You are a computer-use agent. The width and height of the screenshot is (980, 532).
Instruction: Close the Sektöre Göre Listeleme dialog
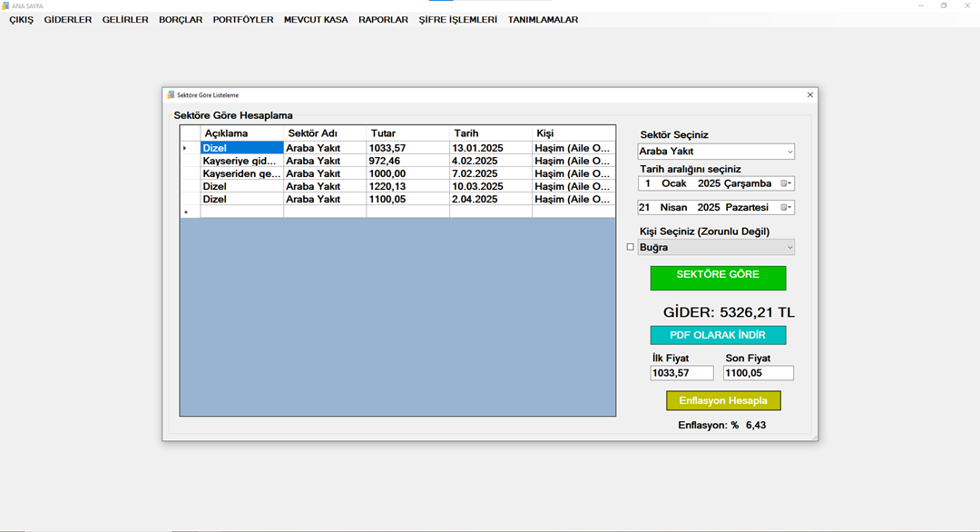(810, 94)
